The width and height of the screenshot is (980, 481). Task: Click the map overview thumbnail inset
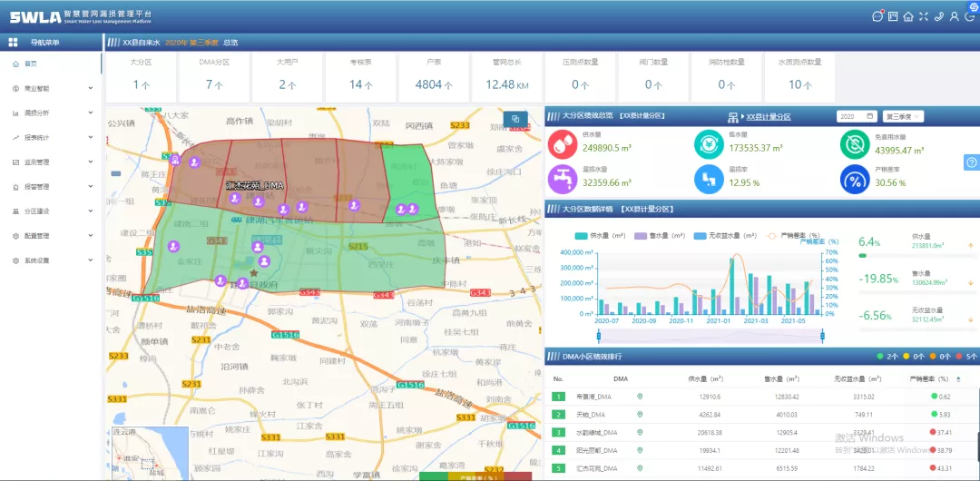click(x=150, y=454)
